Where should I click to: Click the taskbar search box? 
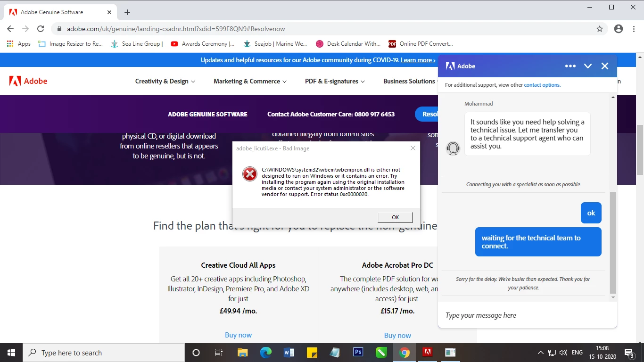(x=104, y=353)
